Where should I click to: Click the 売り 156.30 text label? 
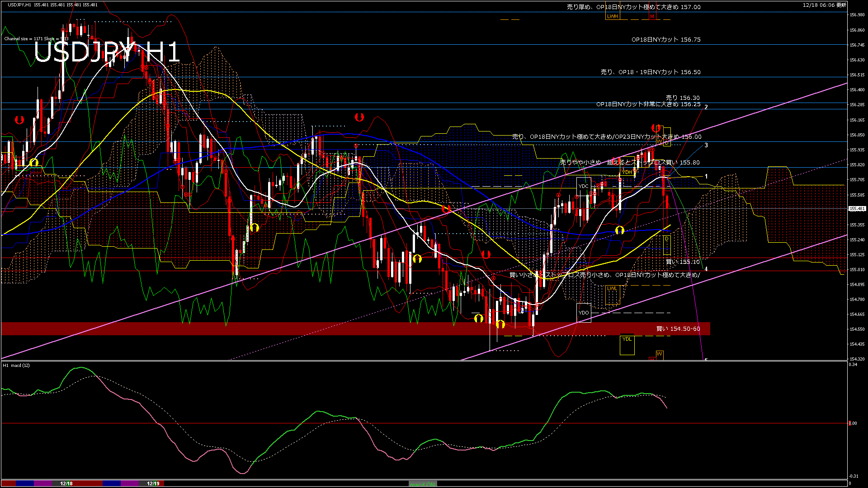[683, 98]
